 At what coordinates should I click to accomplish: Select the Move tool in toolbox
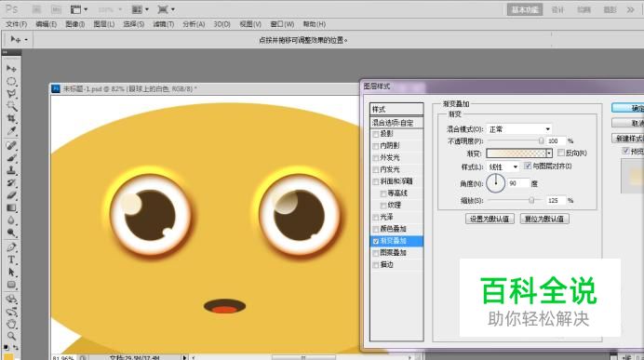(11, 68)
